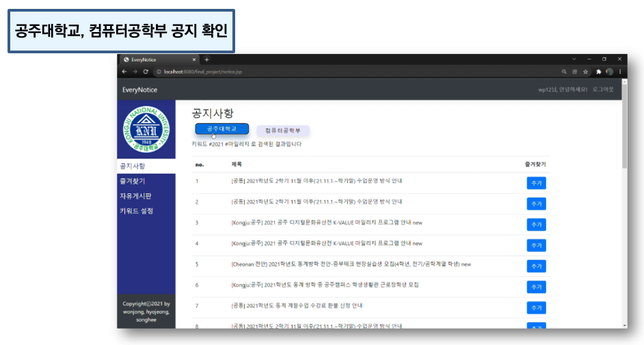The image size is (644, 345).
Task: Click the 제목 column header
Action: (237, 165)
